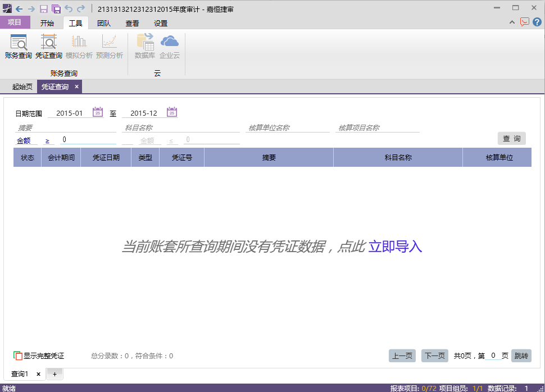The image size is (545, 392).
Task: Change the ≤ comparison operator
Action: (171, 141)
